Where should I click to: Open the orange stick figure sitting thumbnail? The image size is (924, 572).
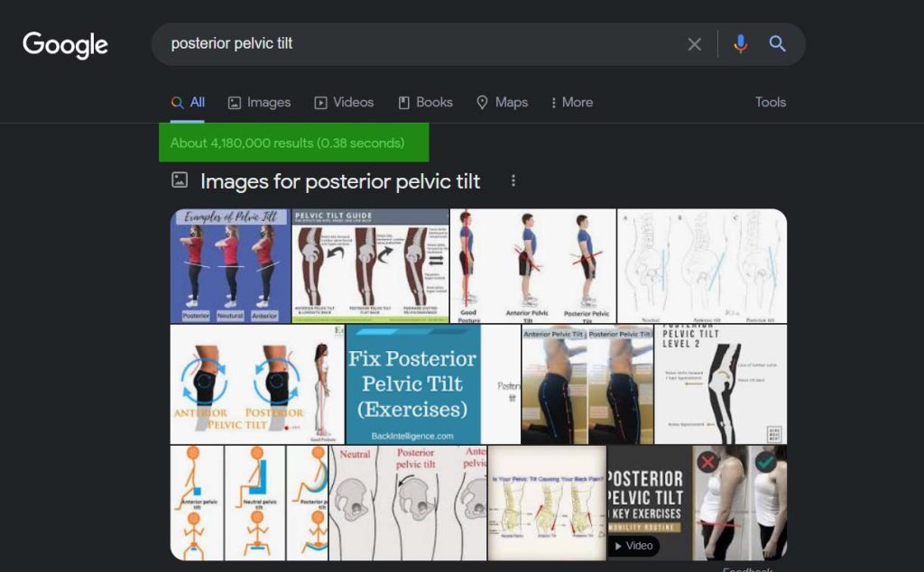249,503
